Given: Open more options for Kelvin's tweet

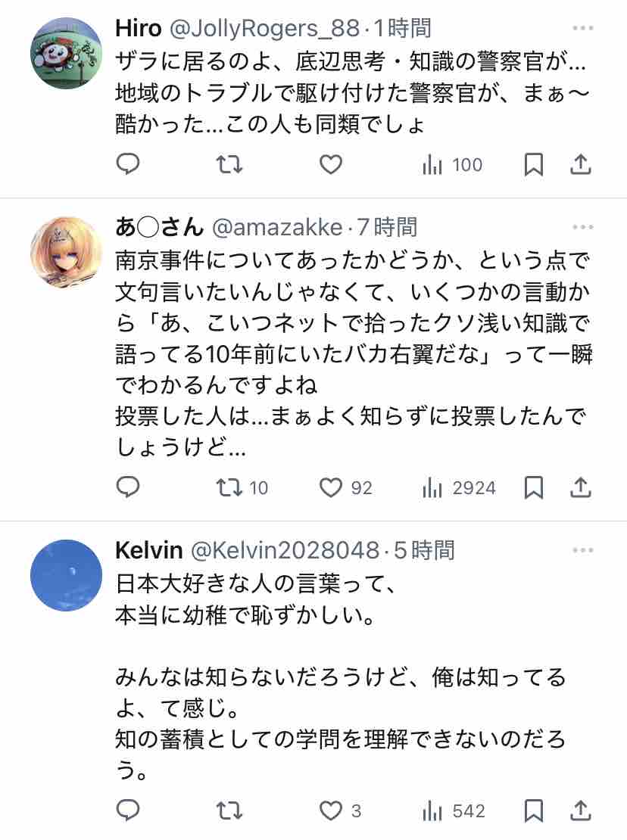Looking at the screenshot, I should click(x=583, y=550).
